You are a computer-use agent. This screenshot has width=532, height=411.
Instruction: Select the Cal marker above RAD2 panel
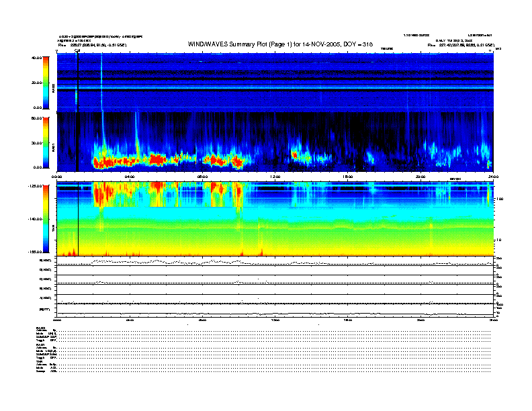point(77,50)
